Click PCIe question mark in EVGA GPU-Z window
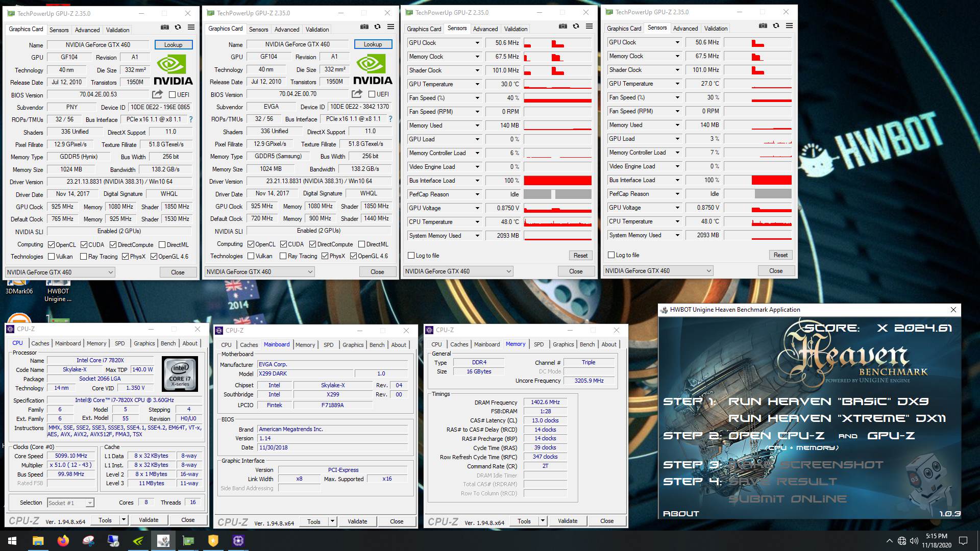980x551 pixels. click(x=390, y=119)
